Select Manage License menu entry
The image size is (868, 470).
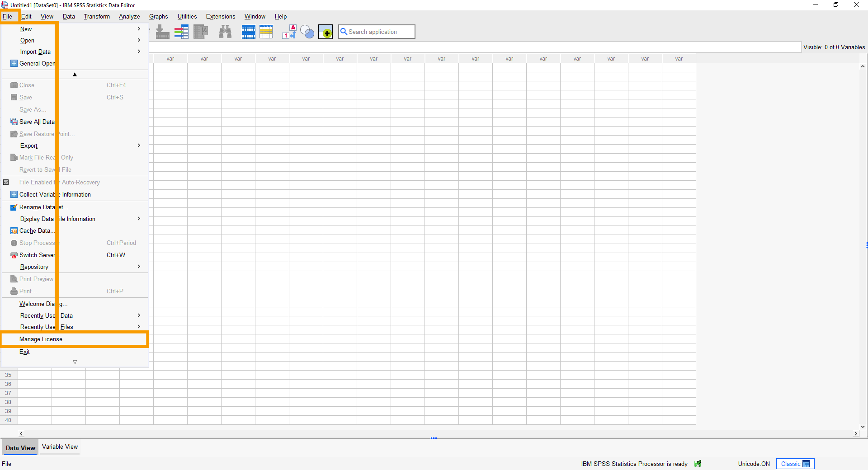pos(75,339)
